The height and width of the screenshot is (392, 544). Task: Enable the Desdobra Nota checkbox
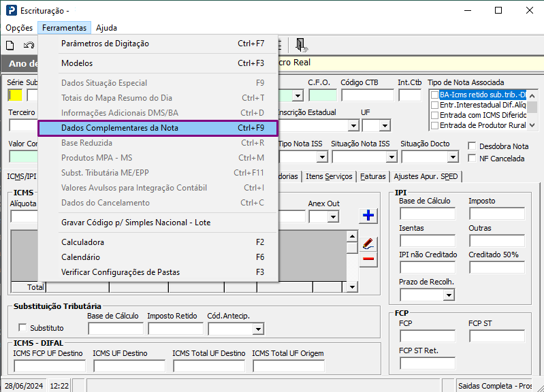coord(472,146)
